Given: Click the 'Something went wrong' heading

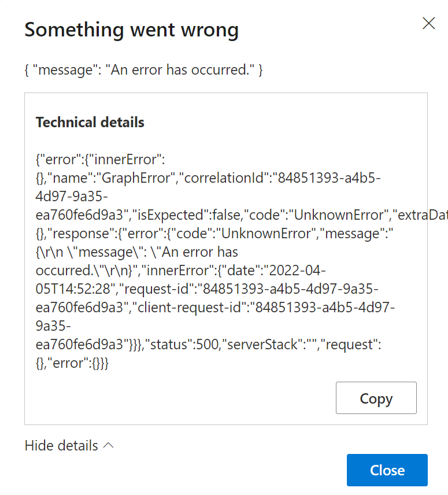Looking at the screenshot, I should (x=131, y=30).
